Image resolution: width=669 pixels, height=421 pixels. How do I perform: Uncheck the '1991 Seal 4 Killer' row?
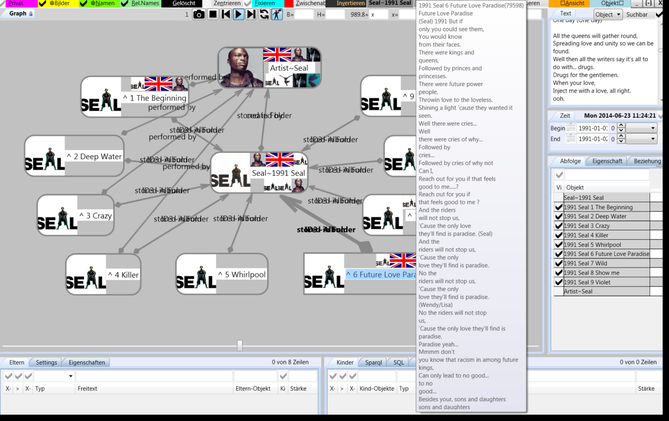(x=558, y=235)
